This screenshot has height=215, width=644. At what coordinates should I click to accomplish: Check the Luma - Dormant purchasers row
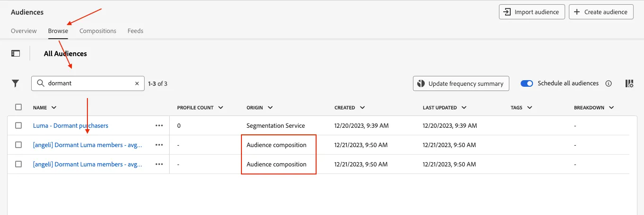click(18, 125)
